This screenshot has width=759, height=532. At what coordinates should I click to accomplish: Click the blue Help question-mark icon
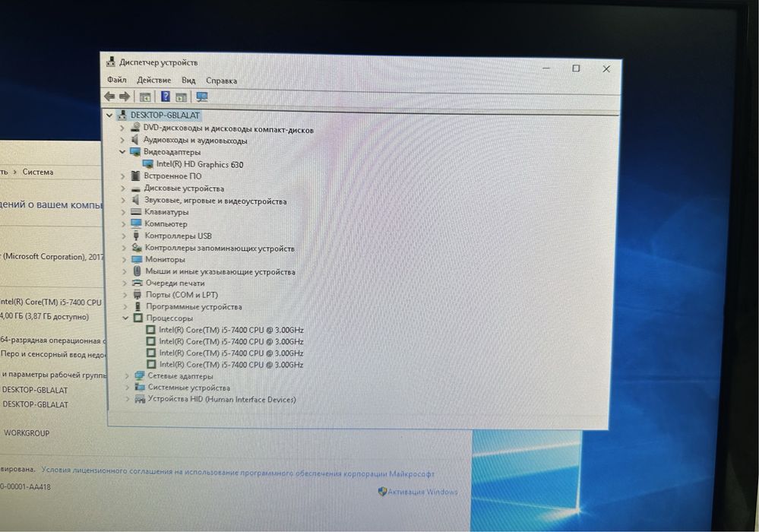[166, 97]
